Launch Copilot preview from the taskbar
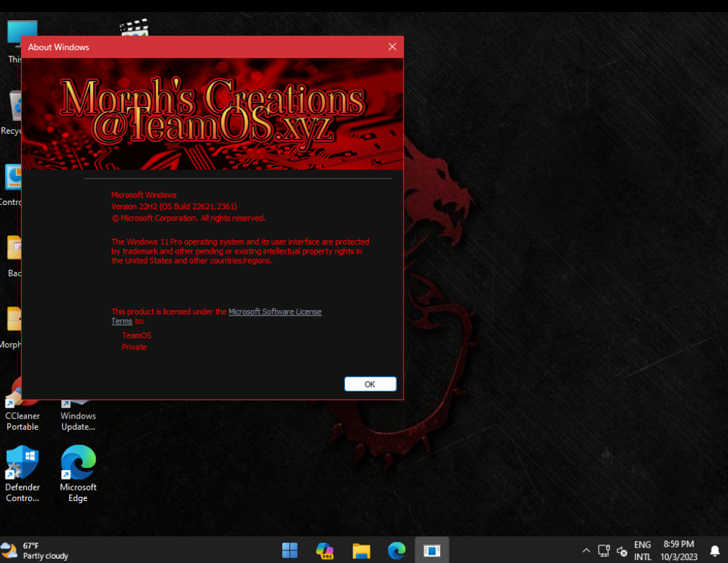This screenshot has height=563, width=728. (325, 550)
